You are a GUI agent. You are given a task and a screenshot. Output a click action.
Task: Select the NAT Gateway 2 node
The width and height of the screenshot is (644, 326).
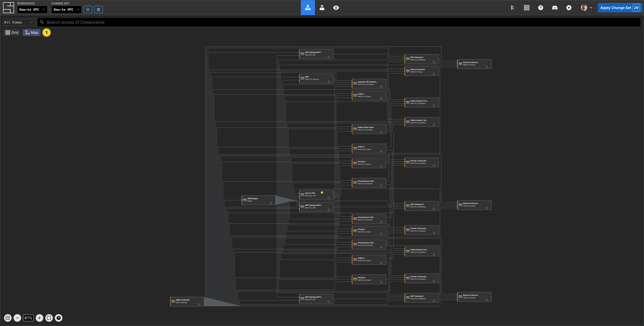coord(422,298)
